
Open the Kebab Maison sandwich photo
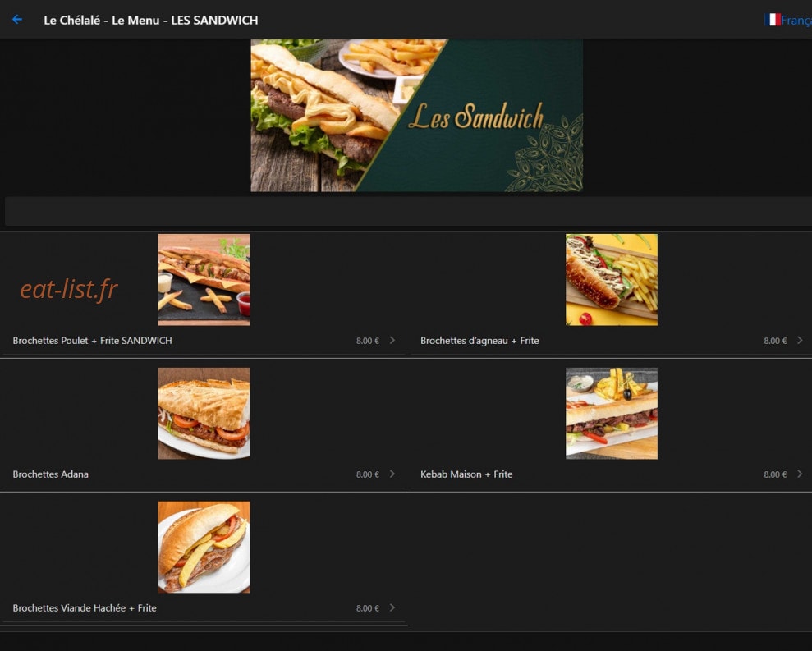612,413
